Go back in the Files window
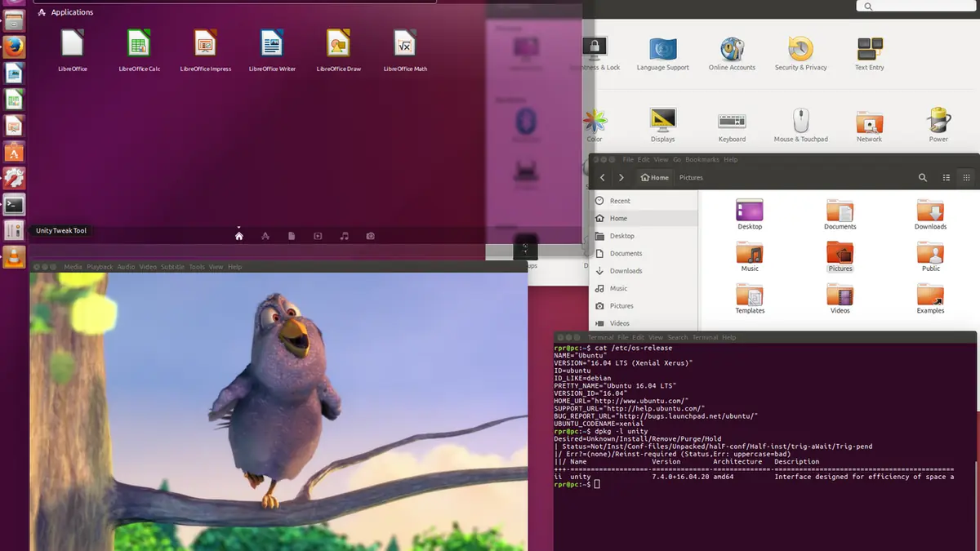The height and width of the screenshot is (551, 980). pyautogui.click(x=603, y=177)
